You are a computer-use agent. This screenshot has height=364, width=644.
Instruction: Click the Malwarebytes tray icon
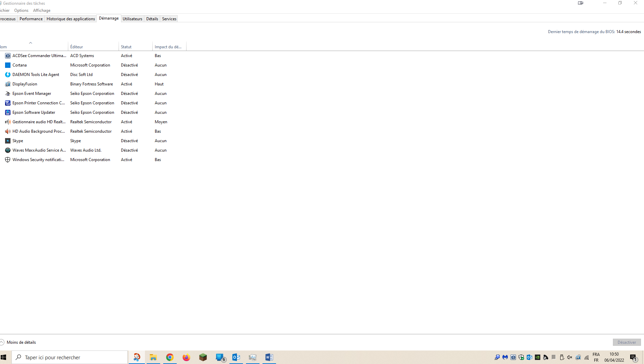pyautogui.click(x=505, y=357)
